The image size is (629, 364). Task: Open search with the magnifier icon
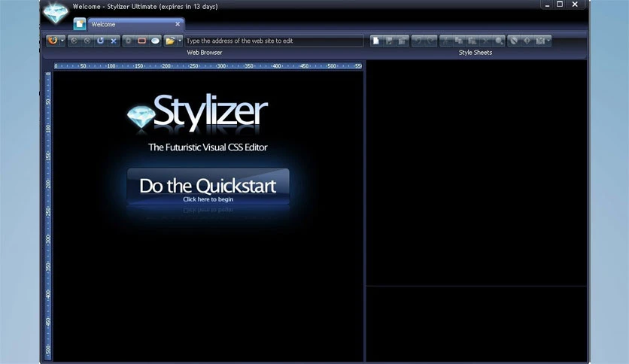tap(499, 41)
